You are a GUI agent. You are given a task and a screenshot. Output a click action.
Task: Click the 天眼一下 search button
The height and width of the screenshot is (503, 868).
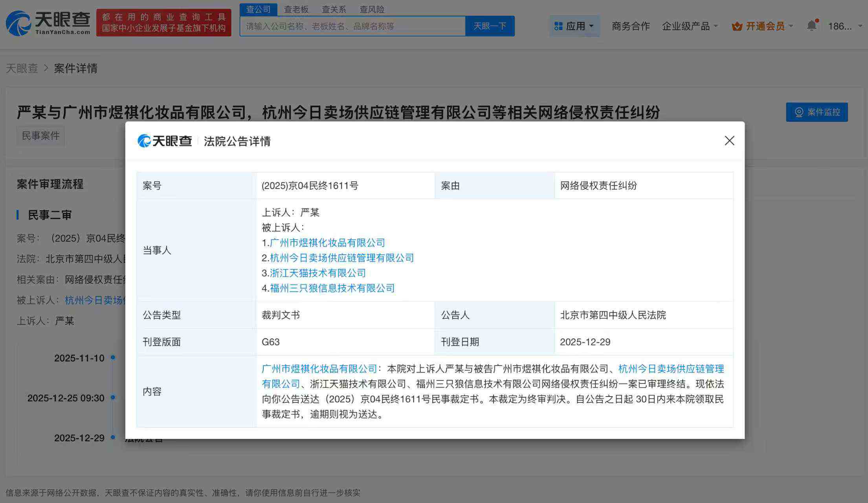490,25
